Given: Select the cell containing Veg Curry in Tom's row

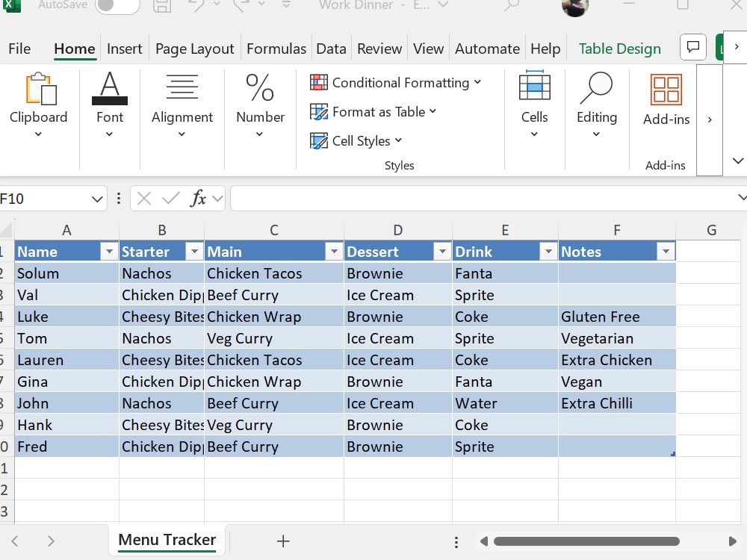Looking at the screenshot, I should (x=274, y=338).
